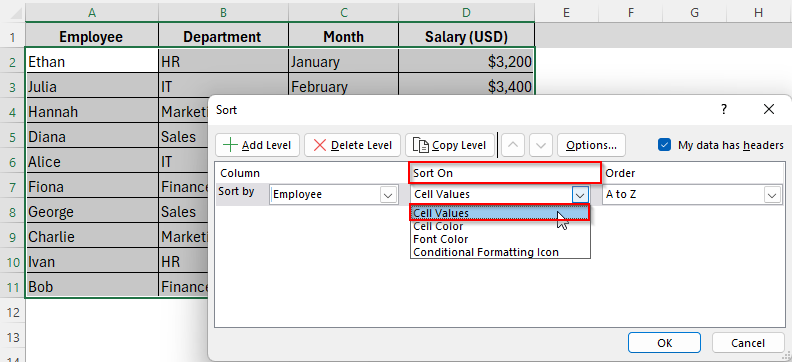
Task: Select column D header
Action: coord(467,13)
